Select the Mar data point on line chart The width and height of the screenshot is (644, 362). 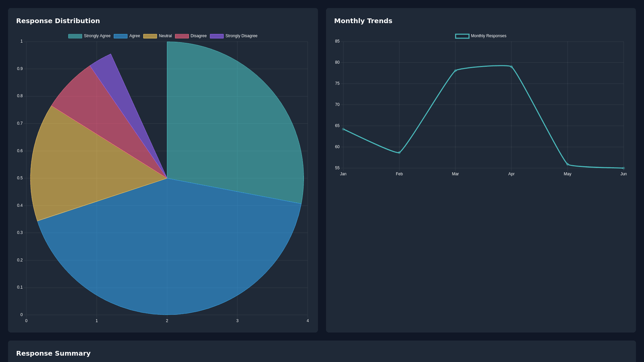455,71
